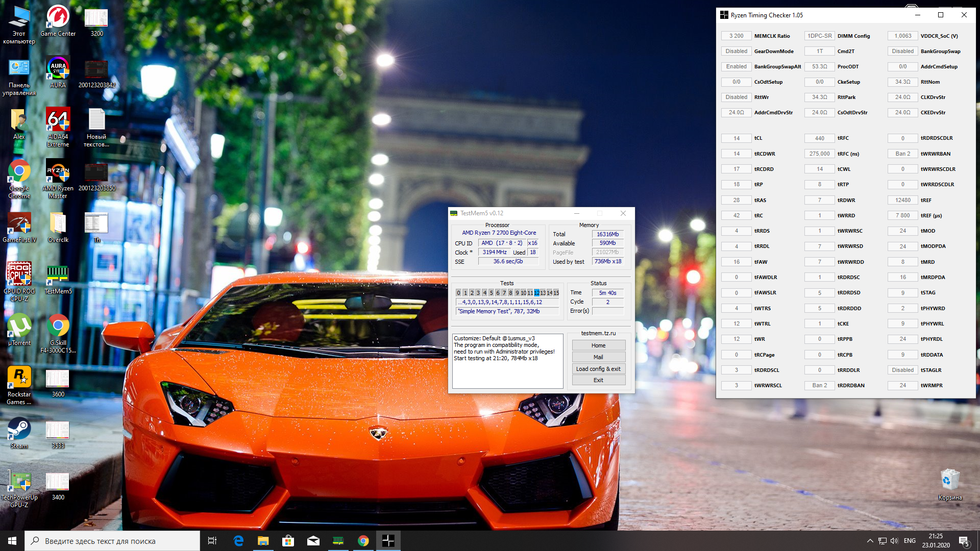The image size is (980, 551).
Task: Click the Mail button in TestMem5
Action: pyautogui.click(x=598, y=357)
